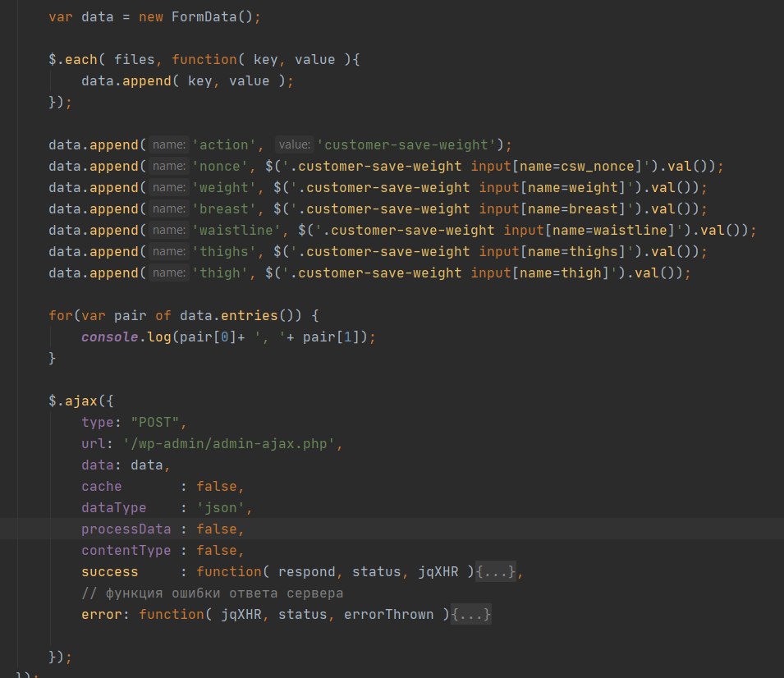Click the 'value:' parameter hint
Screen dimensions: 784x678
295,145
